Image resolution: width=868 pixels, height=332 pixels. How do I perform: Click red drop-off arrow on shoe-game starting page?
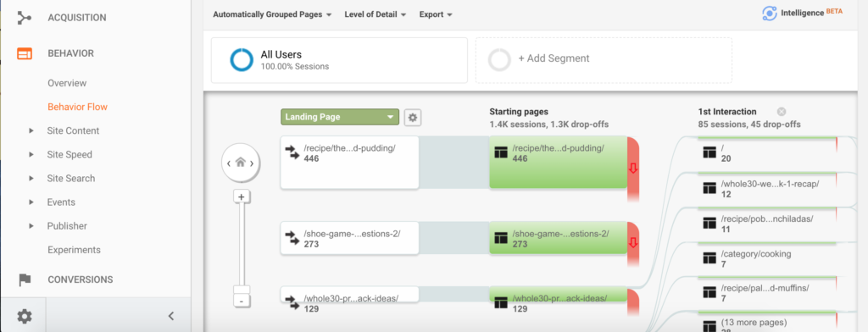pyautogui.click(x=633, y=242)
